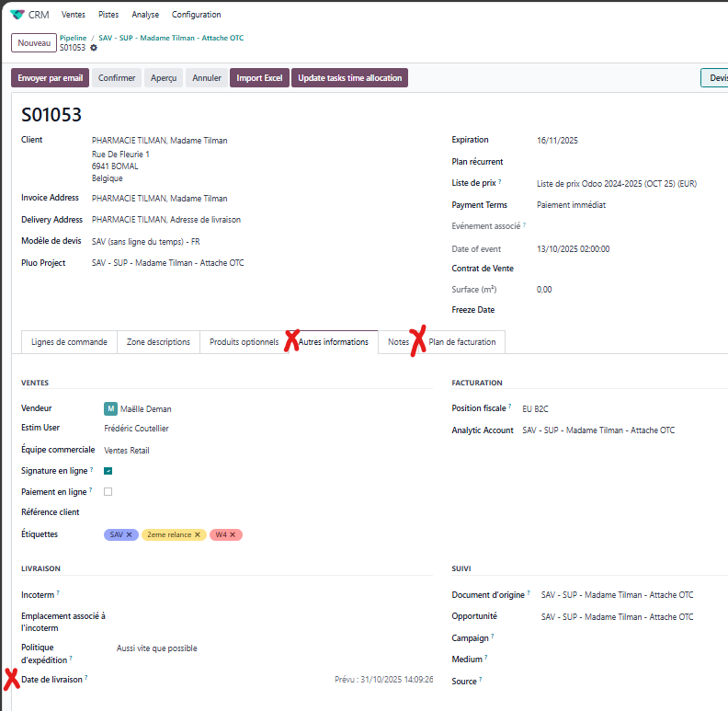
Task: Go back via the Pipeline breadcrumb link
Action: coord(73,38)
